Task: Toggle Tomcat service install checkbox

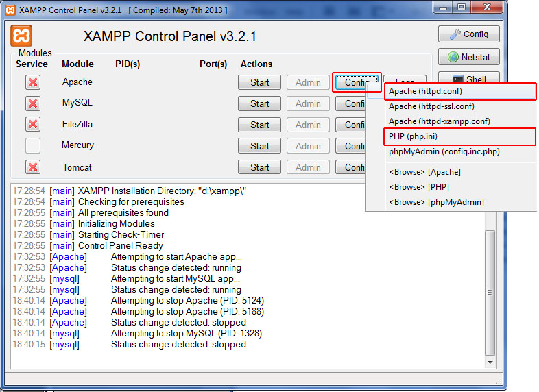Action: (x=33, y=167)
